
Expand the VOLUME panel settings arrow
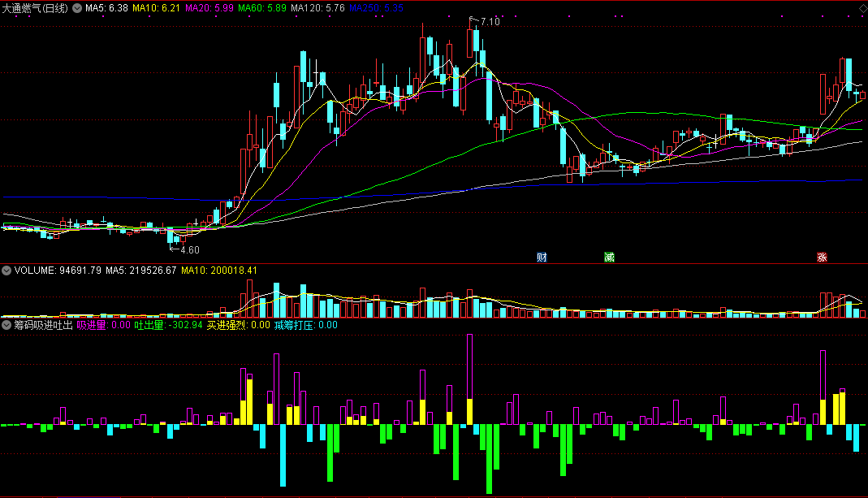coord(6,271)
